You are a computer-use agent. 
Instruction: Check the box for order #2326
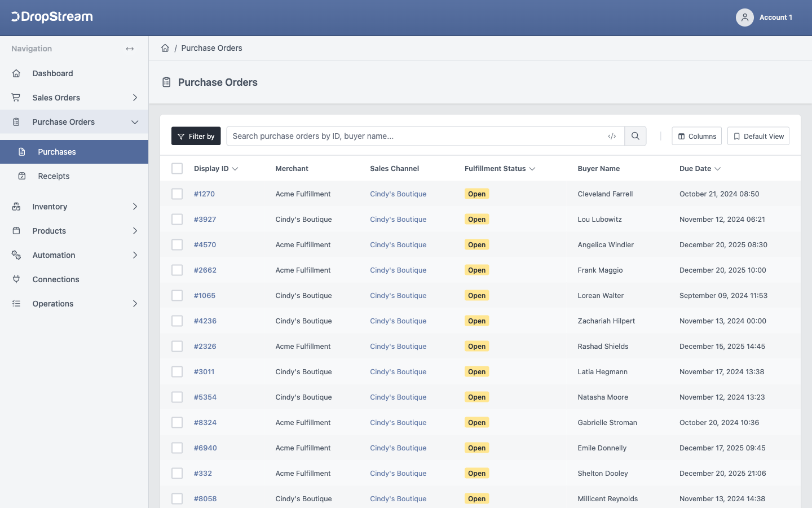tap(177, 346)
